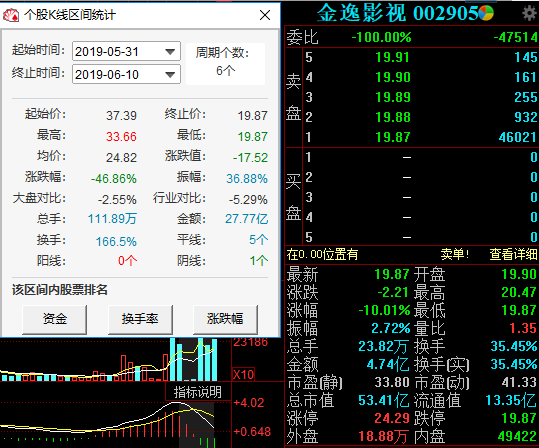Expand the 终止时间 date dropdown arrow
Screen dimensions: 539x448
170,75
